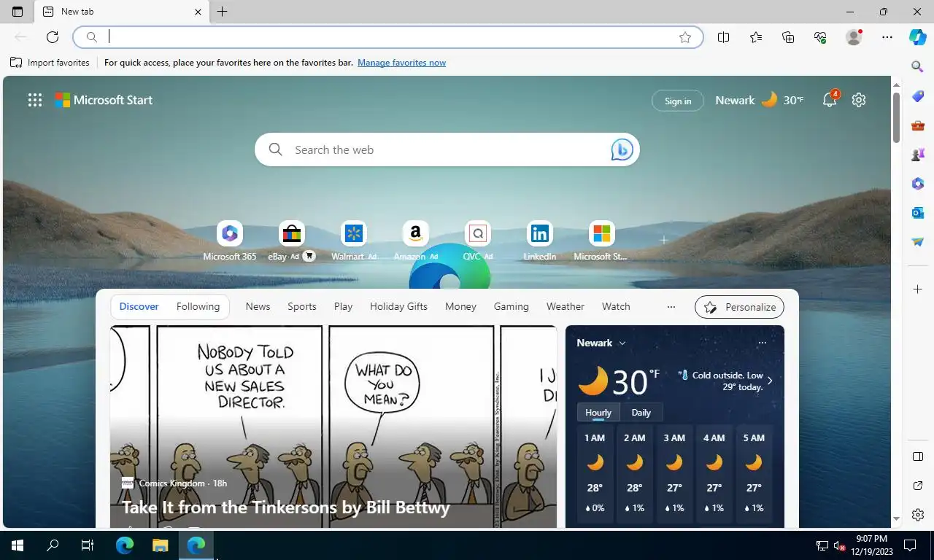
Task: Select the Following feed tab
Action: click(198, 307)
